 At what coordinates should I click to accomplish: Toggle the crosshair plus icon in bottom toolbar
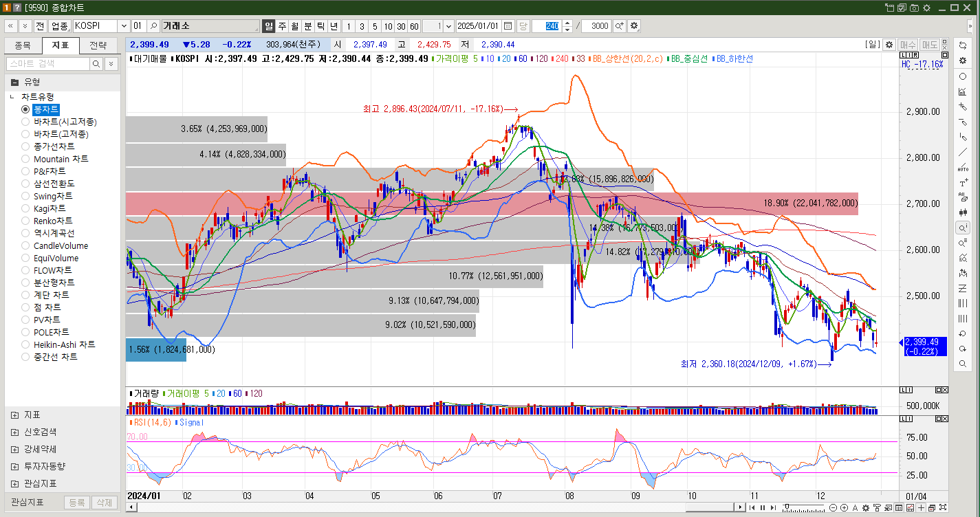(x=921, y=507)
